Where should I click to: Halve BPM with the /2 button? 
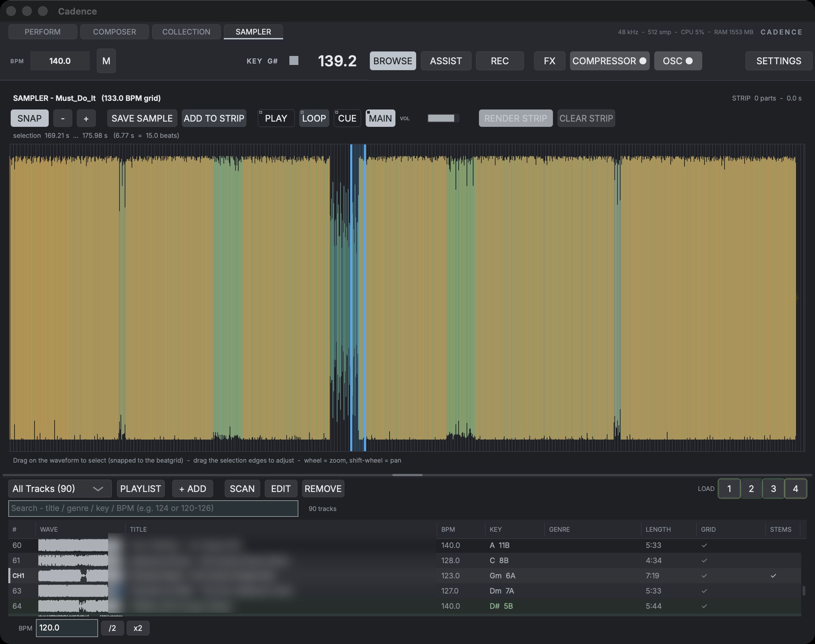112,628
